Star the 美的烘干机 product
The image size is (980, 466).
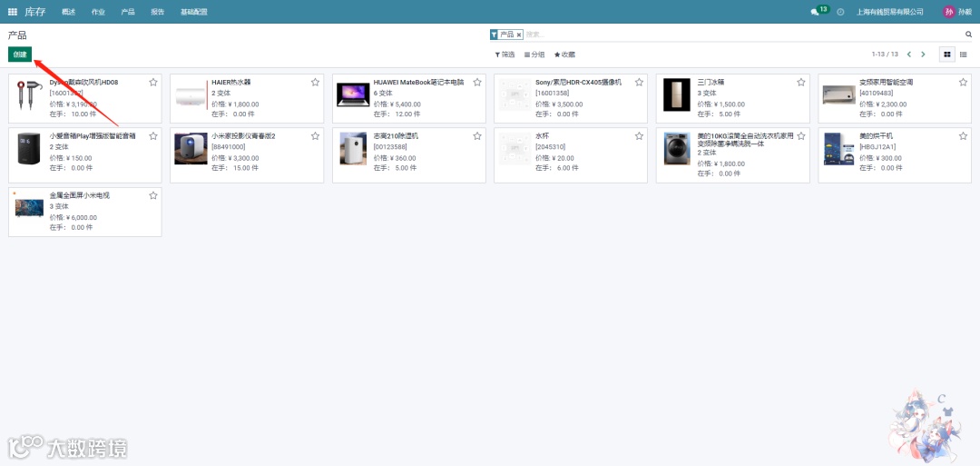click(x=963, y=135)
